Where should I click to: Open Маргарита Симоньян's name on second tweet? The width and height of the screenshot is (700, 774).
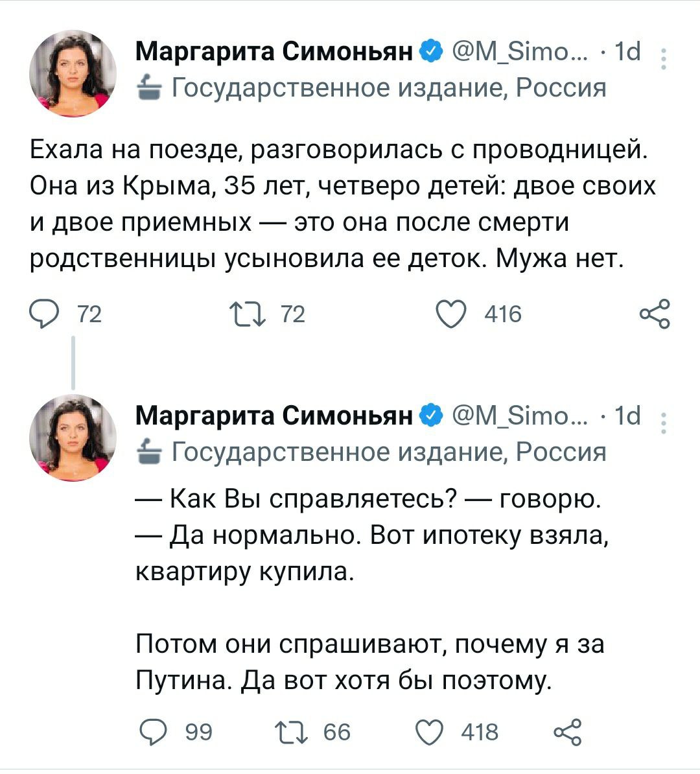coord(274,416)
